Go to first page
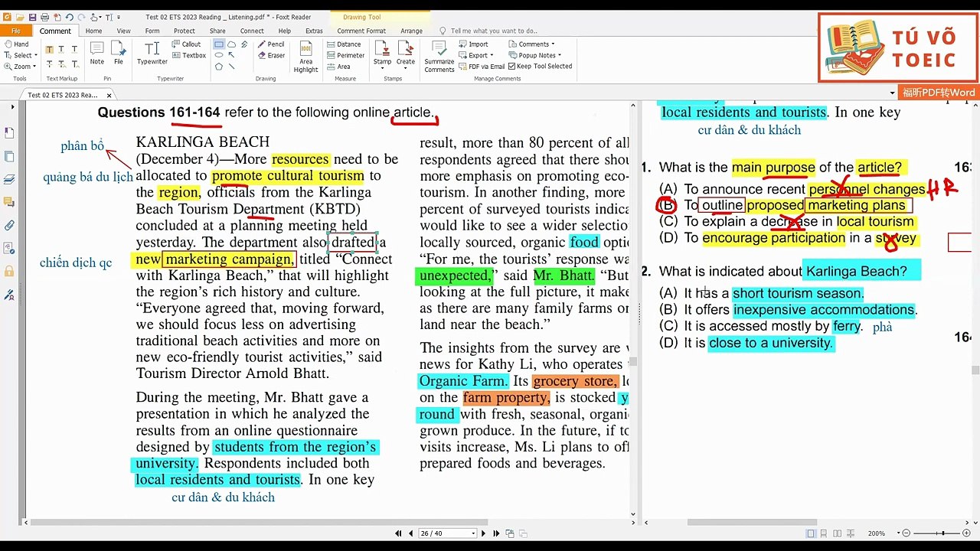 (x=398, y=533)
